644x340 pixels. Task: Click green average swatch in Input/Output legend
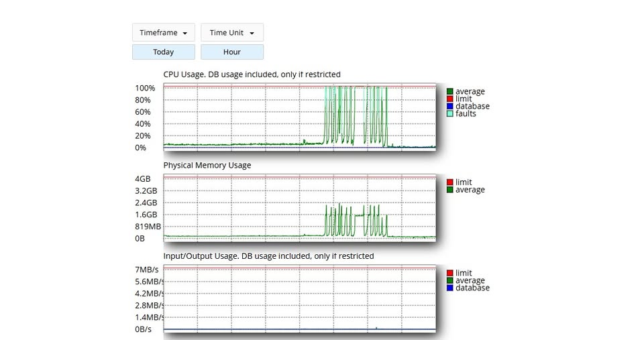[x=450, y=280]
